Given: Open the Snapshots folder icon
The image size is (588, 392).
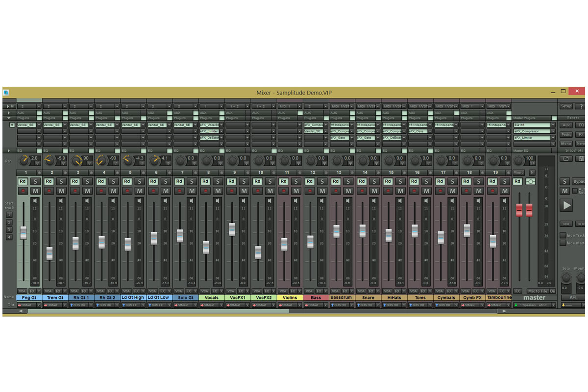Looking at the screenshot, I should click(x=566, y=158).
